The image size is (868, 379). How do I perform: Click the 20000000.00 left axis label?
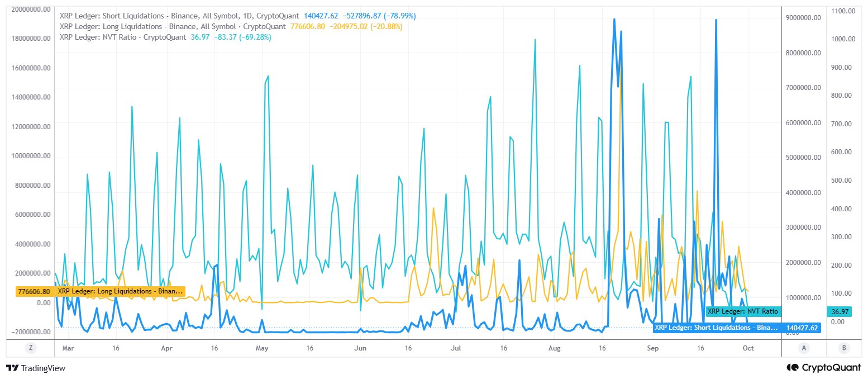point(31,10)
